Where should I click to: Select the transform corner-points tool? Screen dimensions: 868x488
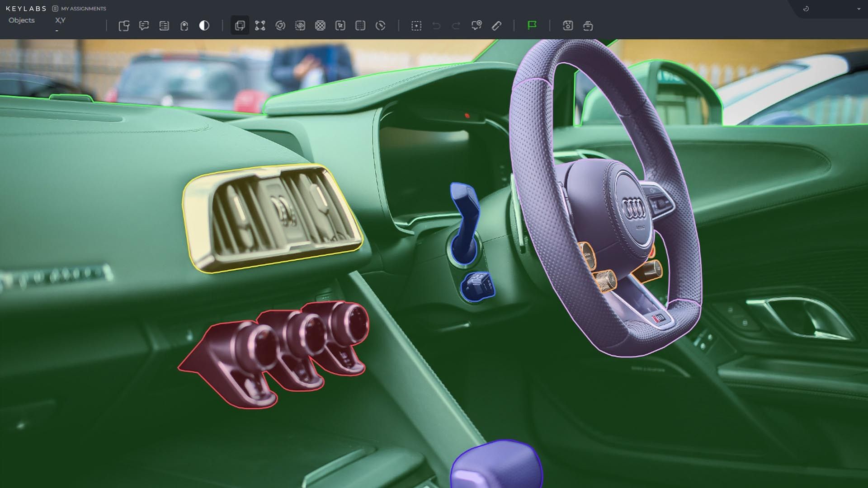coord(260,26)
